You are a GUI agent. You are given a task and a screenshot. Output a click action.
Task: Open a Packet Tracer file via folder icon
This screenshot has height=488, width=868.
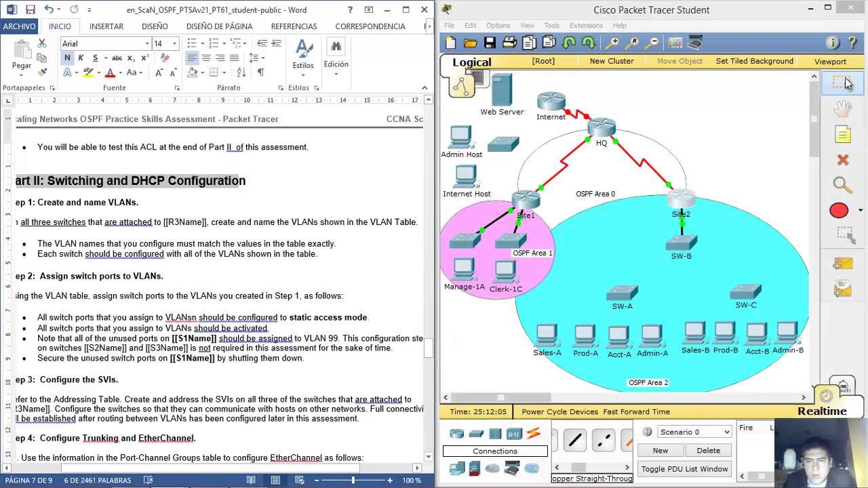(470, 43)
